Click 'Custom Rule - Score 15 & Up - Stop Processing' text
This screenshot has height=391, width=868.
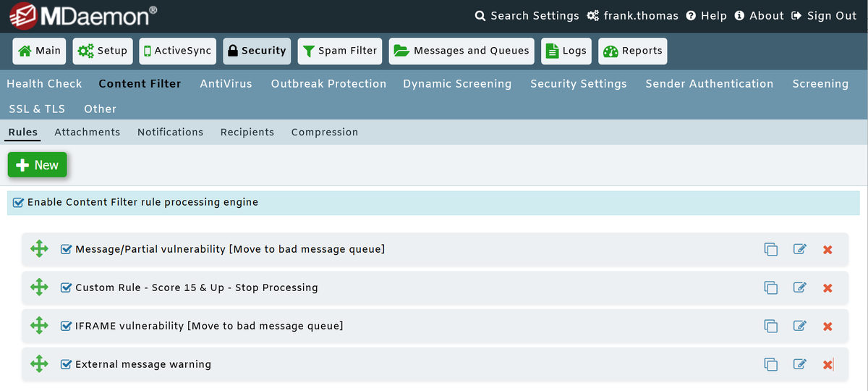click(x=197, y=287)
